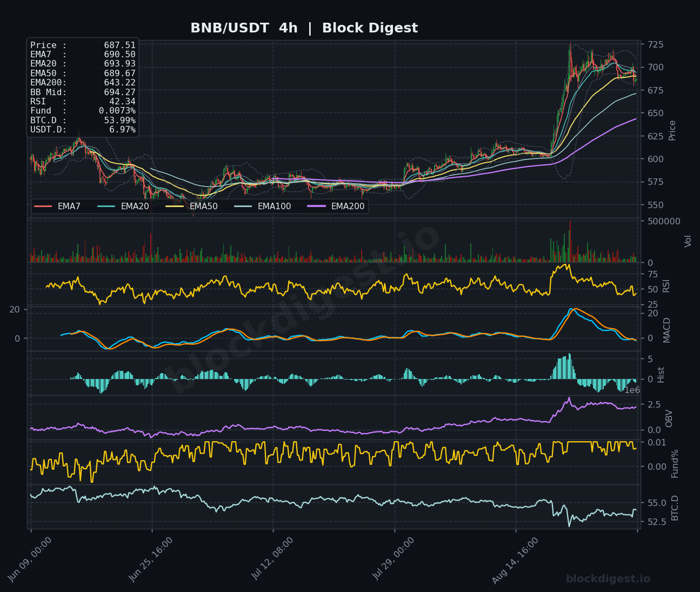Click the "RSI" axis label
Viewport: 700px width, 592px height.
(x=666, y=286)
